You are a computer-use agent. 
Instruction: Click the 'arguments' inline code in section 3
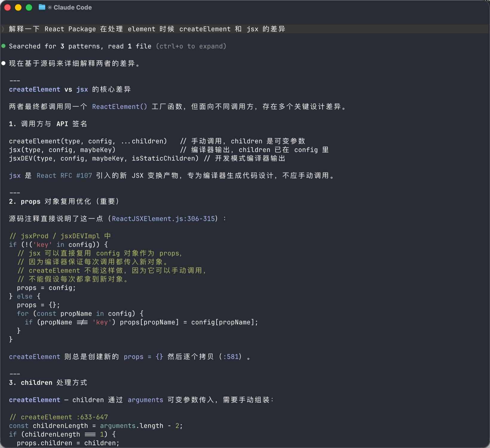pos(146,400)
